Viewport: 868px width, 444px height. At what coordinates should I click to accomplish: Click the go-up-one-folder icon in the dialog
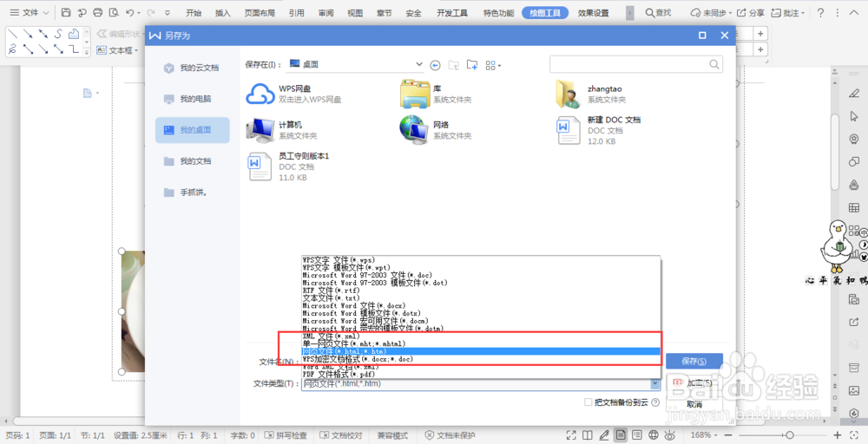click(453, 65)
